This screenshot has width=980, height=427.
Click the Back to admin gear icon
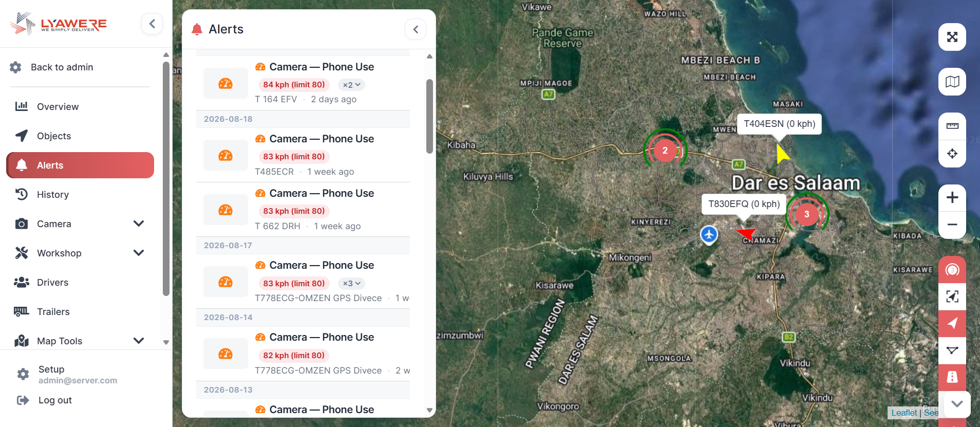coord(15,67)
